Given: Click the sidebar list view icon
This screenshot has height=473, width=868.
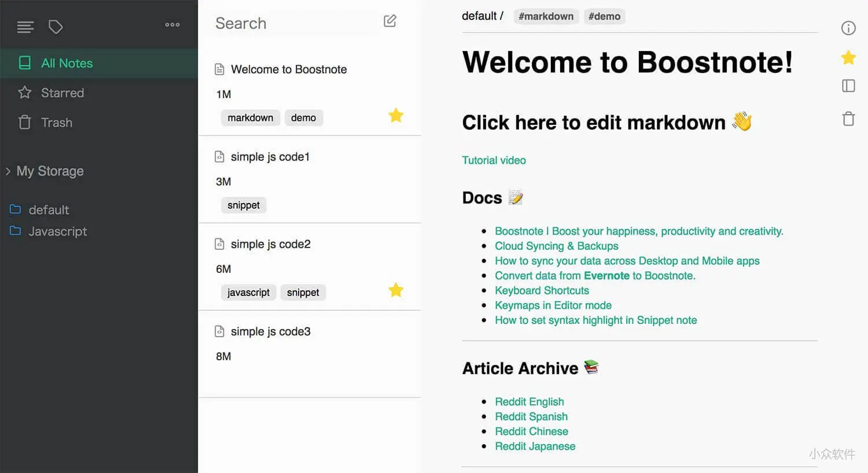Looking at the screenshot, I should 25,27.
